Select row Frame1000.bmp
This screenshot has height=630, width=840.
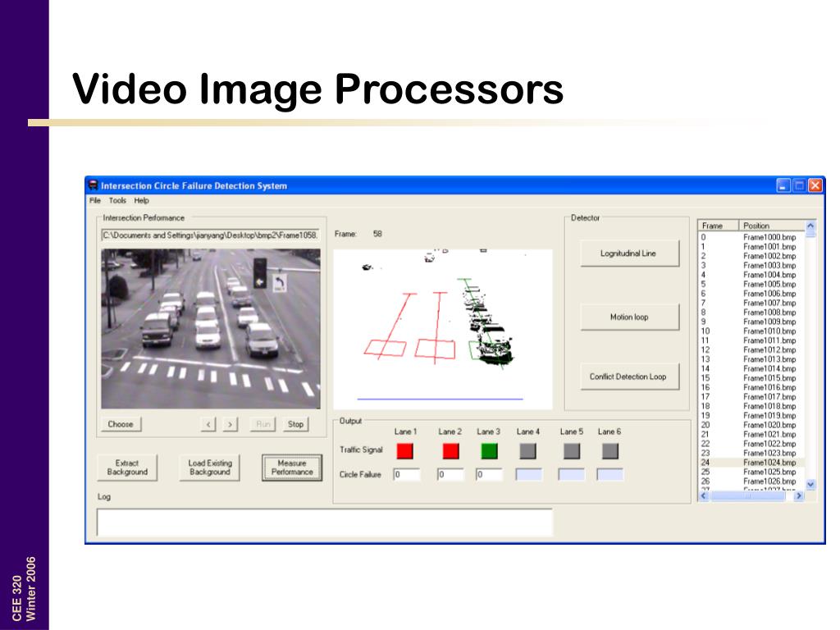click(x=751, y=237)
